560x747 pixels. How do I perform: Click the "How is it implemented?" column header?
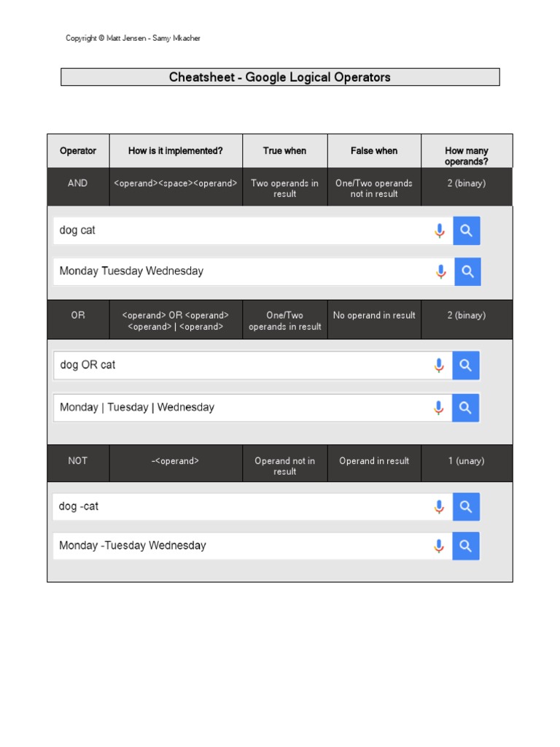tap(176, 151)
